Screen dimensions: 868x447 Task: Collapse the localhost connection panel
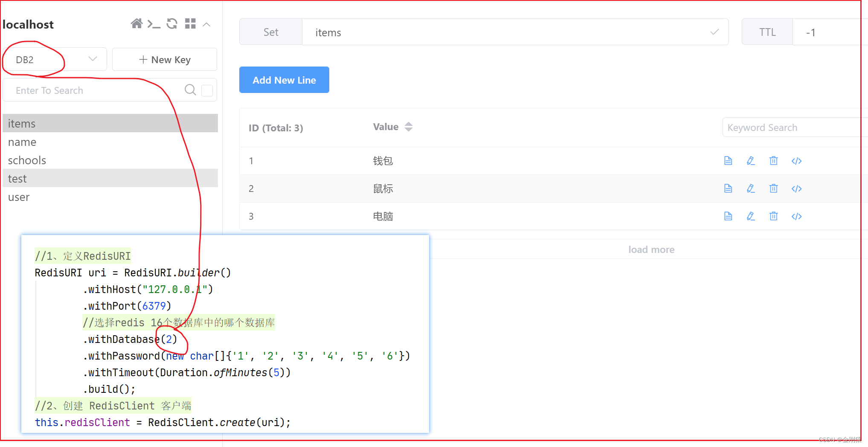pyautogui.click(x=206, y=24)
